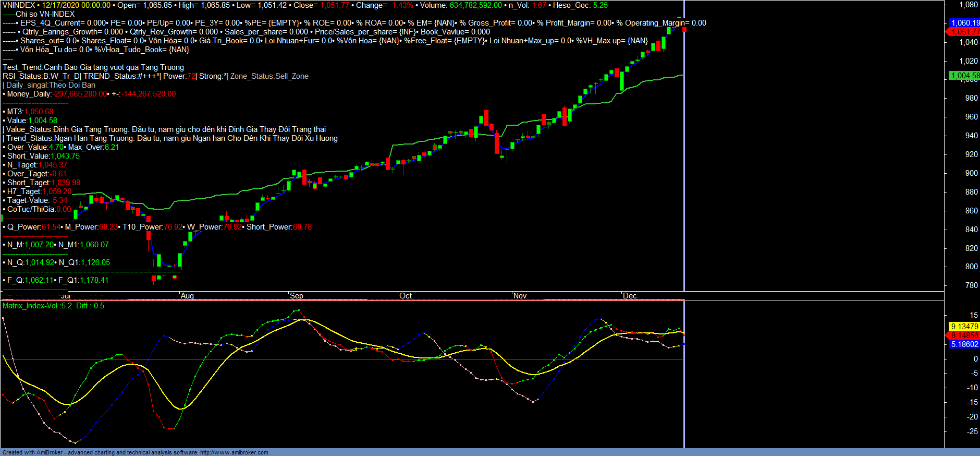Click the blue 1,060.19 price tag
980x456 pixels.
[964, 23]
